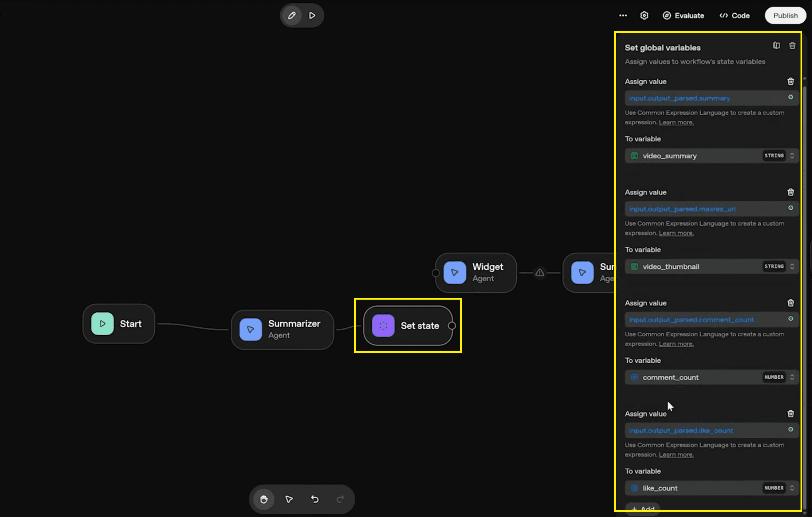
Task: Click the Publish button
Action: coord(785,16)
